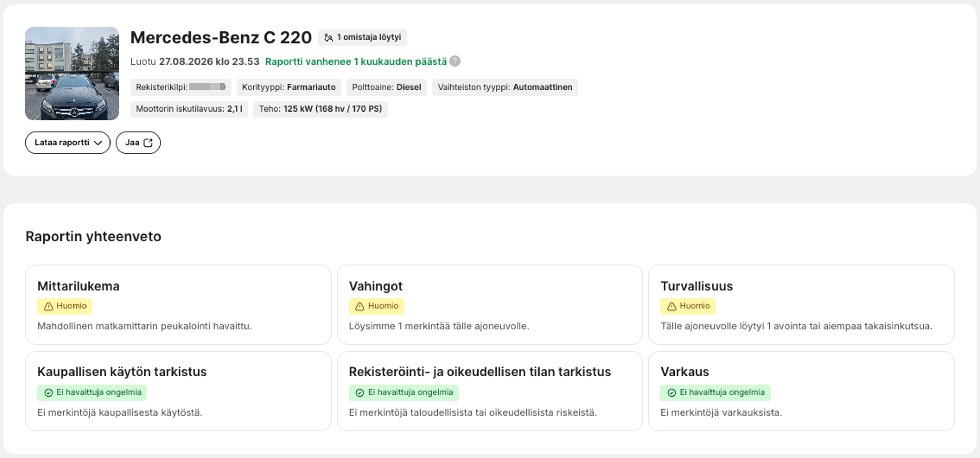
Task: Click Mahdollinen matkamittarin peukalointi havaittu text
Action: click(144, 326)
